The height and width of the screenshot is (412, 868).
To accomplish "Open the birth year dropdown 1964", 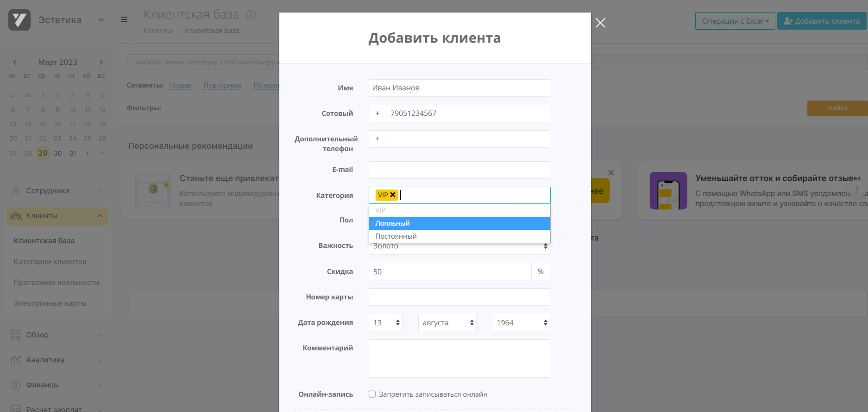I will [x=521, y=323].
